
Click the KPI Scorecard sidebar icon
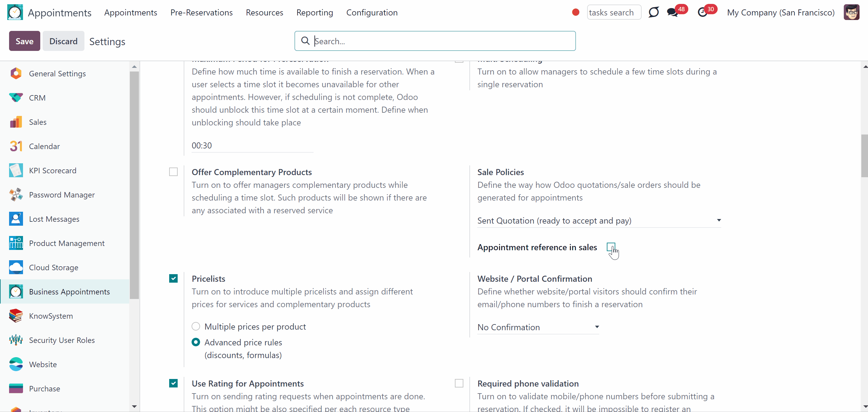(16, 170)
